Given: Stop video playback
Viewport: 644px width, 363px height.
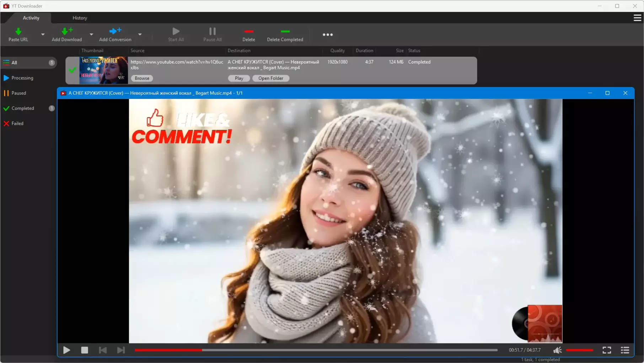Looking at the screenshot, I should tap(85, 350).
